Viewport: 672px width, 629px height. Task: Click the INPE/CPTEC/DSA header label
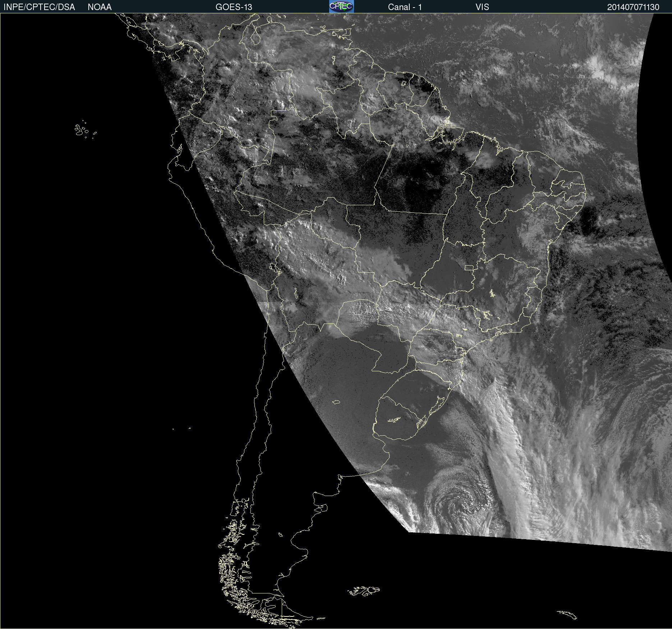[39, 7]
